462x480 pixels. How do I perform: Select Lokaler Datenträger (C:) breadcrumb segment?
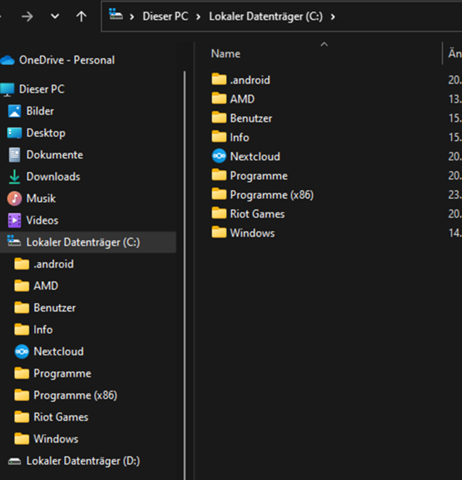(266, 16)
